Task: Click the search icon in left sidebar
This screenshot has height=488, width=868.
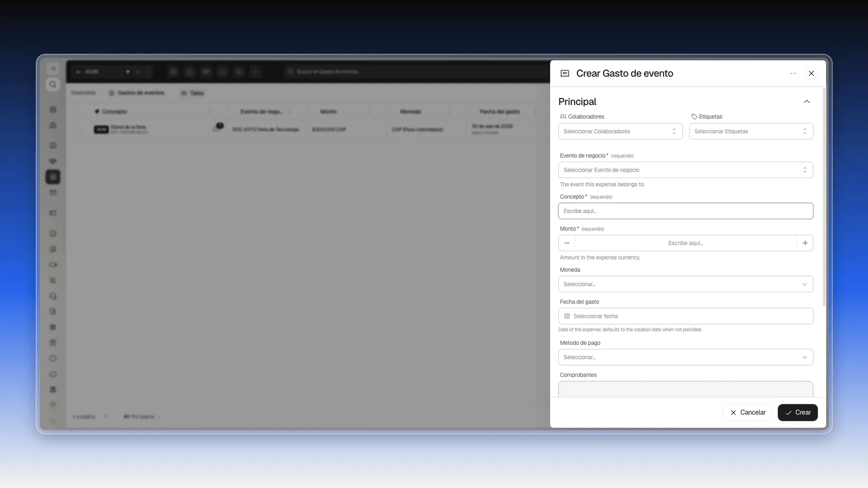Action: pyautogui.click(x=53, y=84)
